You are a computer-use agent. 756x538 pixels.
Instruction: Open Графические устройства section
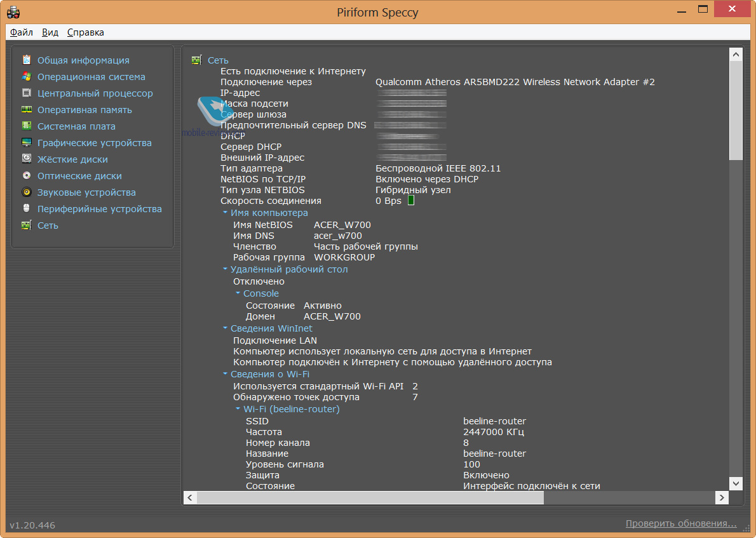click(95, 143)
